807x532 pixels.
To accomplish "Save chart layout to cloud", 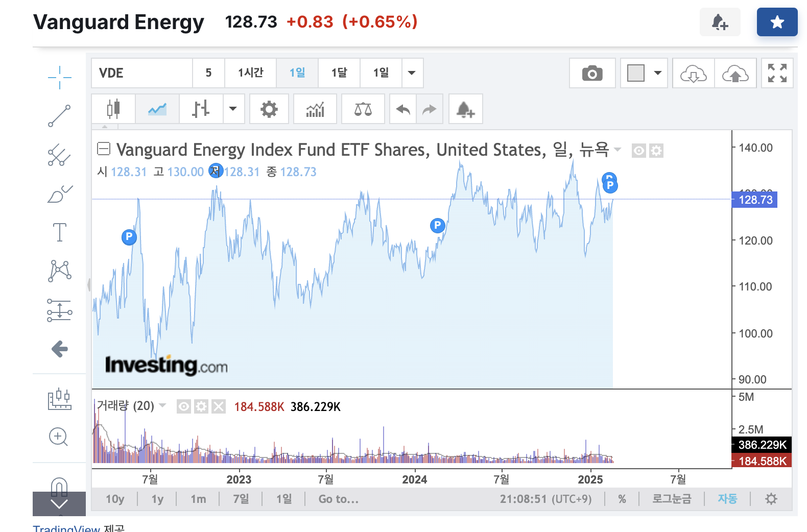I will coord(735,73).
